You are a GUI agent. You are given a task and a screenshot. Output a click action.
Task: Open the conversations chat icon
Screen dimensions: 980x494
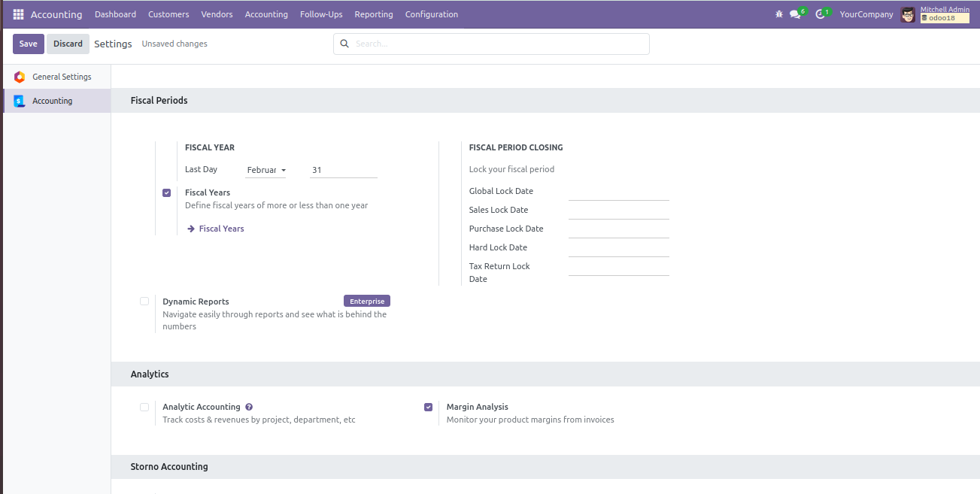pos(795,14)
